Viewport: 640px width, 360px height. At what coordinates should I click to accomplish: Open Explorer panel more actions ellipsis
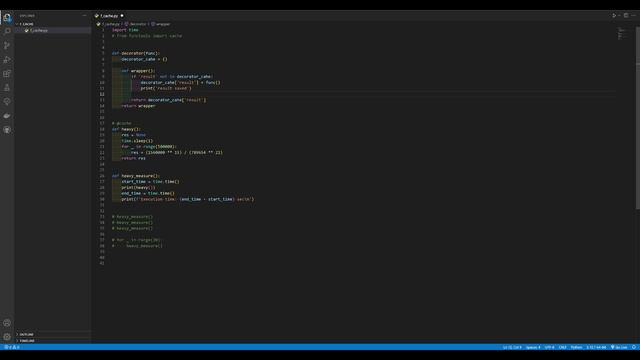(84, 16)
